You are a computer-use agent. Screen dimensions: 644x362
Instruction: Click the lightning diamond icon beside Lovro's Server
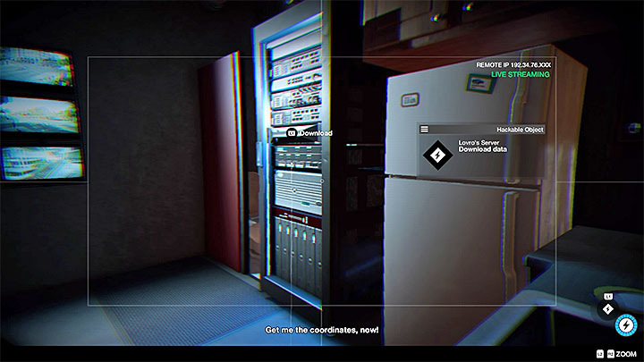tap(437, 156)
